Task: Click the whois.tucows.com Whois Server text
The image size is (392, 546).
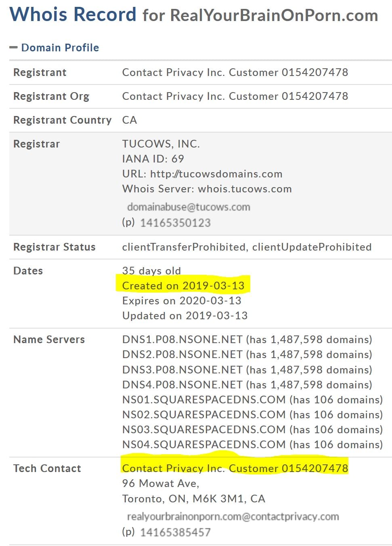Action: click(245, 189)
